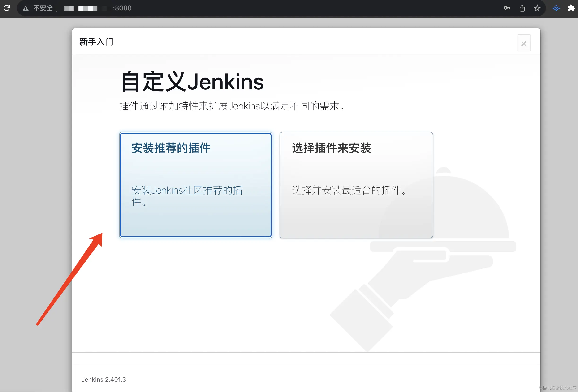Screen dimensions: 578x392
Task: Click the not-secure warning triangle icon
Action: coord(25,8)
